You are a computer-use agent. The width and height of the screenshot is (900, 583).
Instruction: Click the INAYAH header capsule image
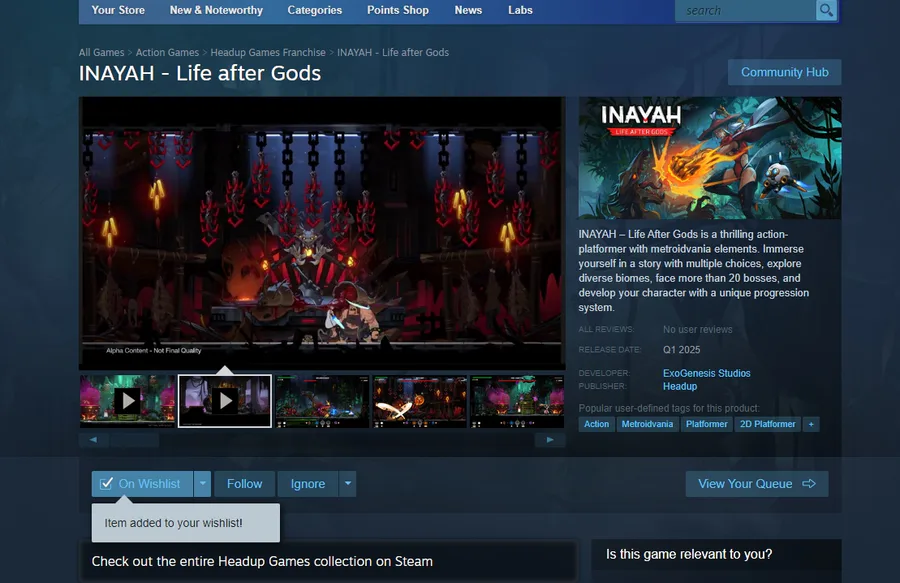tap(710, 158)
